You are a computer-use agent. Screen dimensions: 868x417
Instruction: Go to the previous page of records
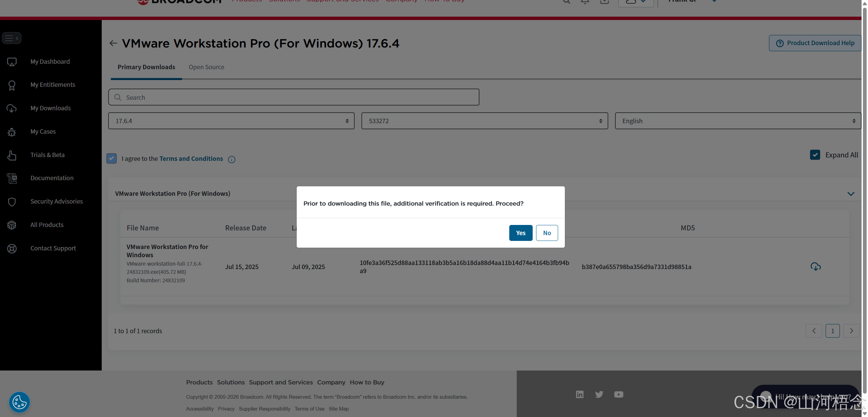(x=814, y=331)
